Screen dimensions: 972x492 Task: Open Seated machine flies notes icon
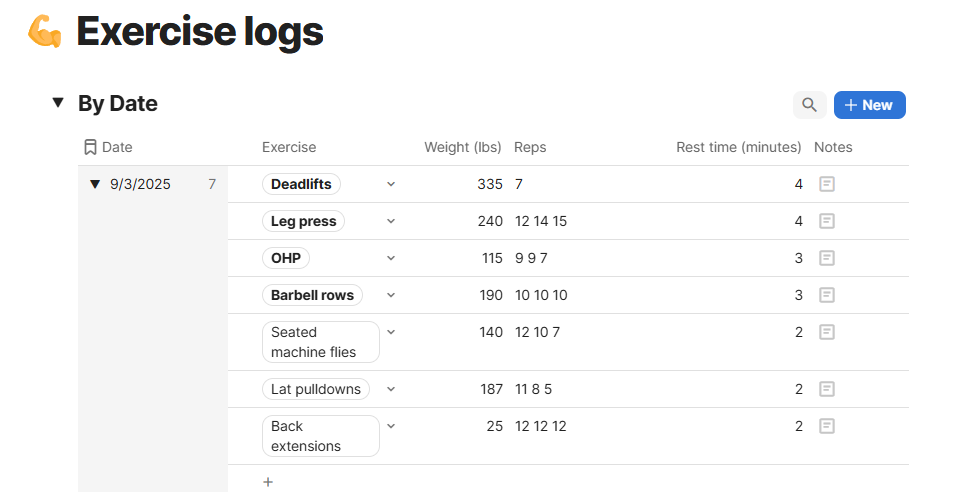(x=826, y=332)
